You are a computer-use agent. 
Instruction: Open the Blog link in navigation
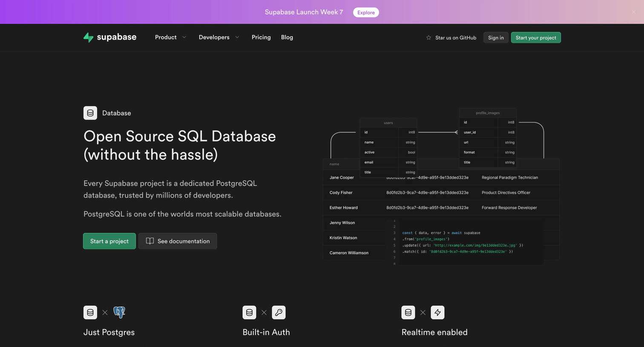[x=287, y=38]
